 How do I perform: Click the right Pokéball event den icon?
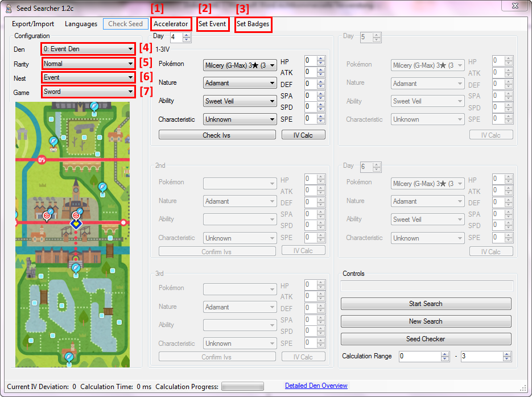point(77,215)
